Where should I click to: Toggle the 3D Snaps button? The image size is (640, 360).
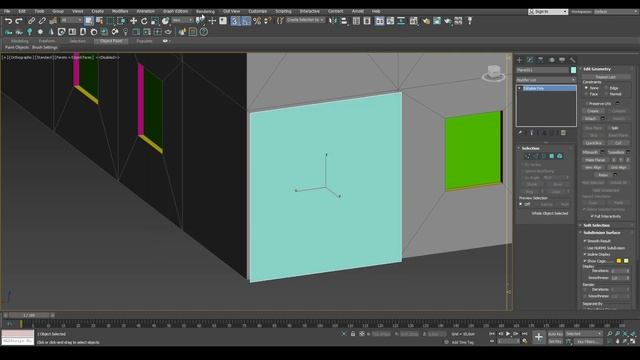click(235, 21)
